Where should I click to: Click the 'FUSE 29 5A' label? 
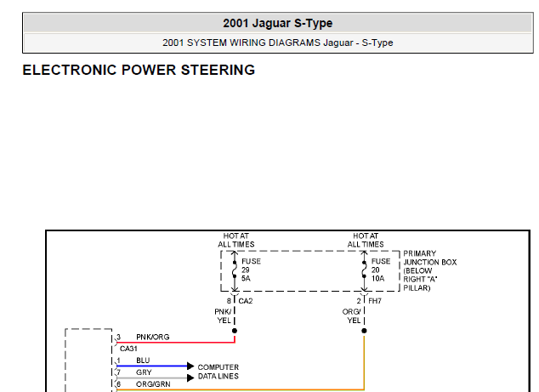tap(251, 270)
